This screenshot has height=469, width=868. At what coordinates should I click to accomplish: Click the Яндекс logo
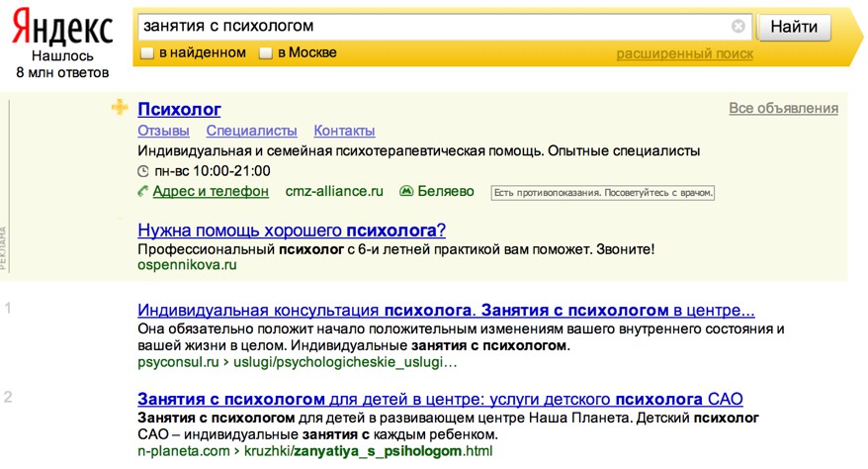[x=62, y=28]
